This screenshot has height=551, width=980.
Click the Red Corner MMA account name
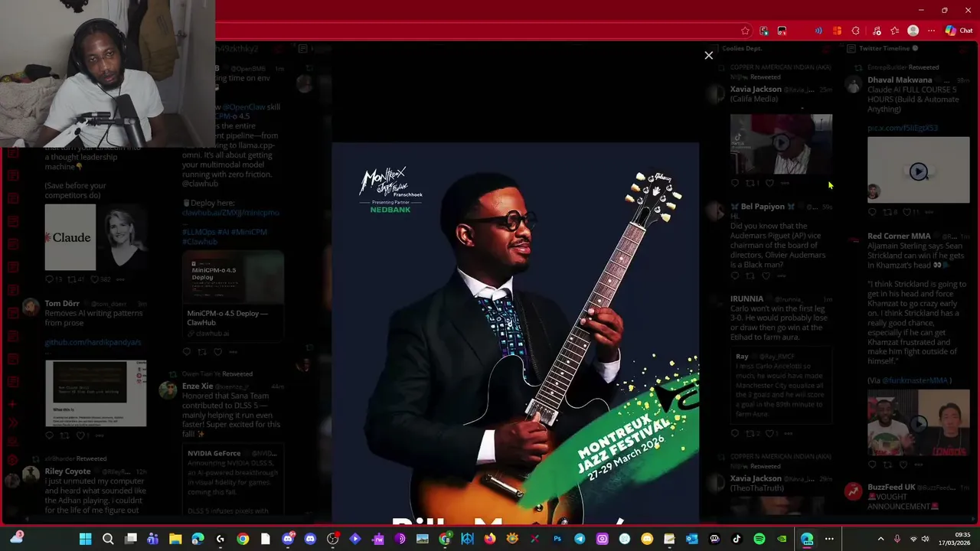click(899, 236)
